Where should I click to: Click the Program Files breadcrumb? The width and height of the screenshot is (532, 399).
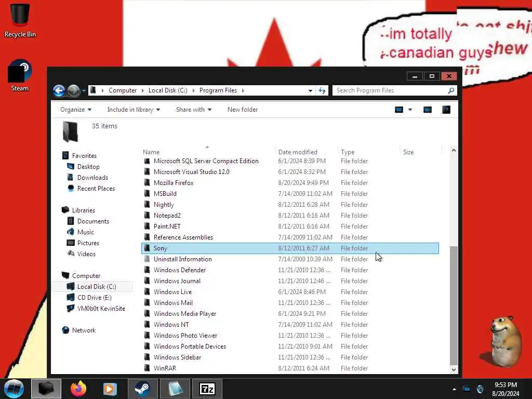[x=218, y=90]
